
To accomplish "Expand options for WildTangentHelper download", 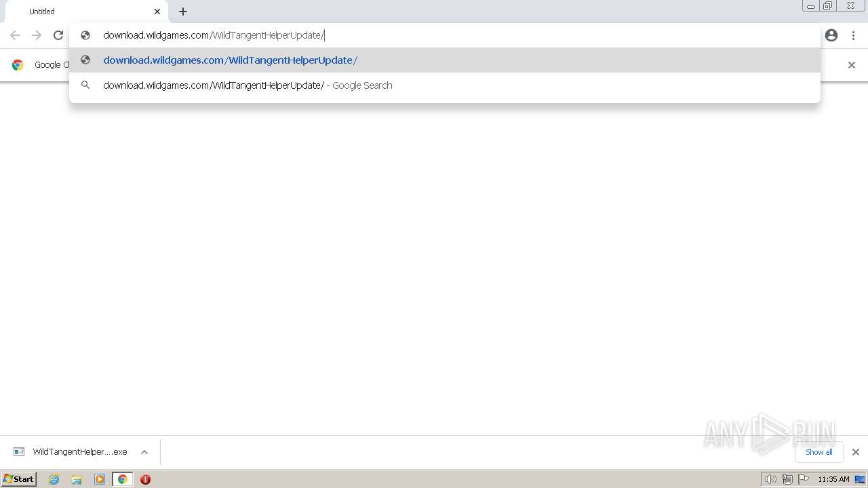I will click(144, 452).
